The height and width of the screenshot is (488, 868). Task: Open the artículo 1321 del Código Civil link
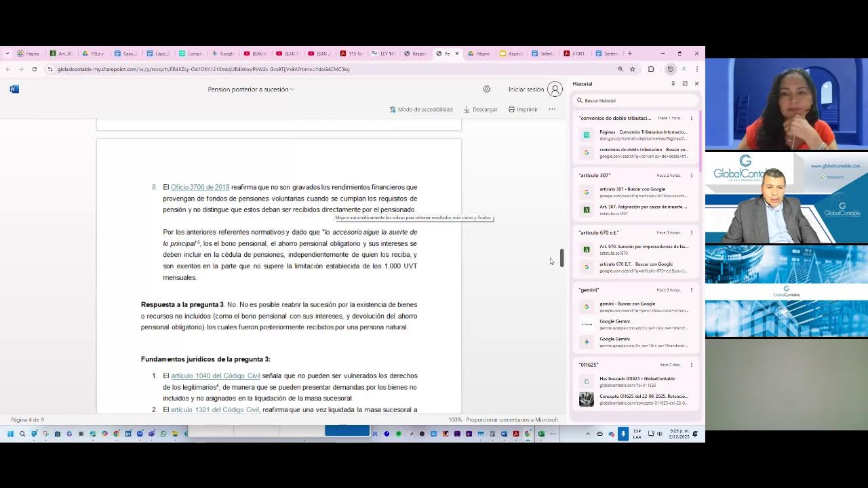pos(215,409)
